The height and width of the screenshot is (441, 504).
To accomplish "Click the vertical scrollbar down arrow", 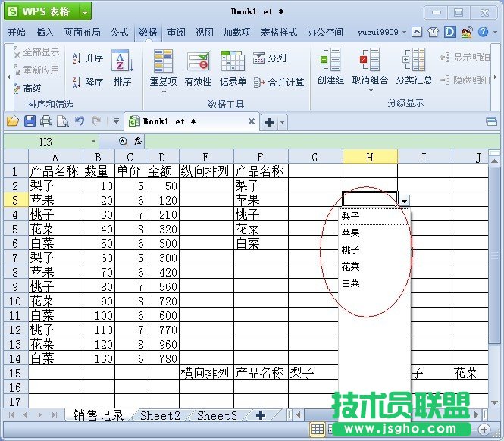I will click(494, 402).
